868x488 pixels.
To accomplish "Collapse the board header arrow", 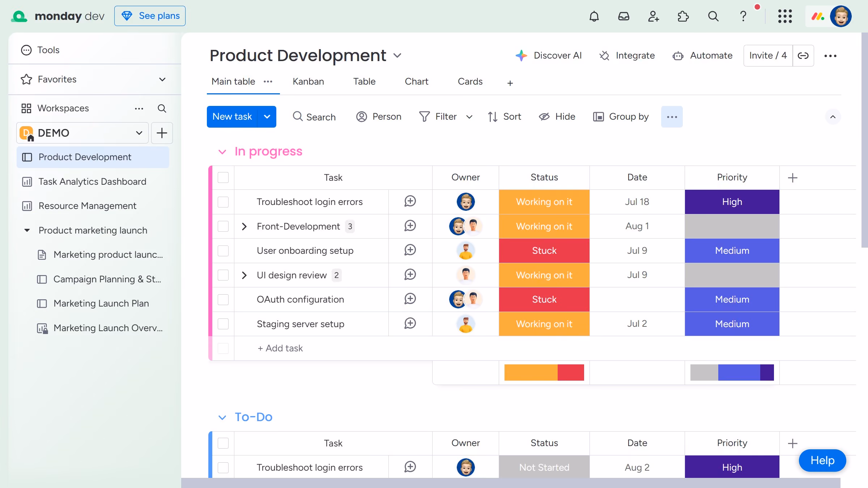I will click(833, 117).
